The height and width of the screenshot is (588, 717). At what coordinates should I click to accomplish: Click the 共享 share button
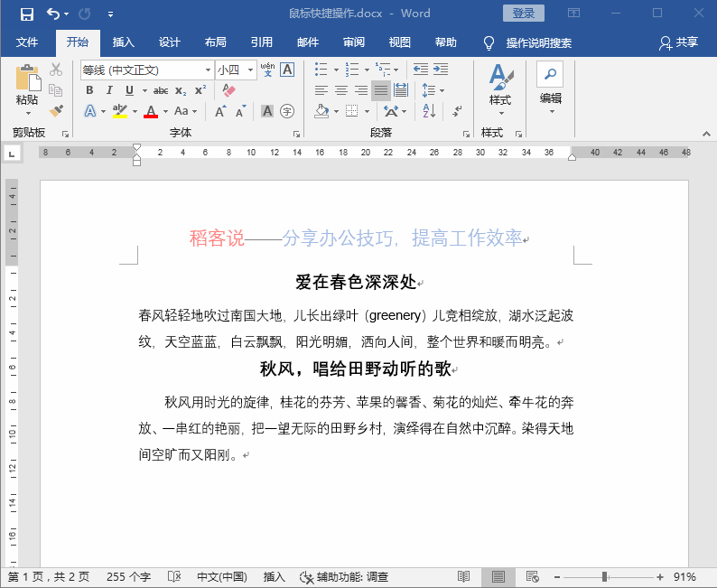(678, 42)
